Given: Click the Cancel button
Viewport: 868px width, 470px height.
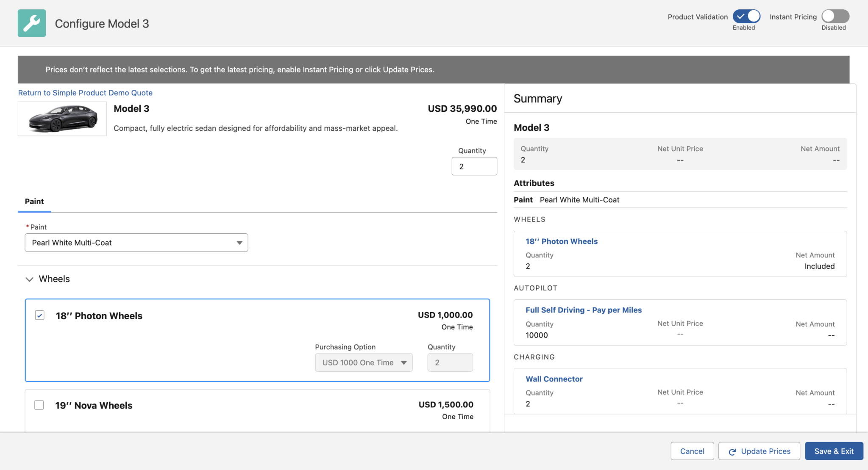Looking at the screenshot, I should click(692, 451).
